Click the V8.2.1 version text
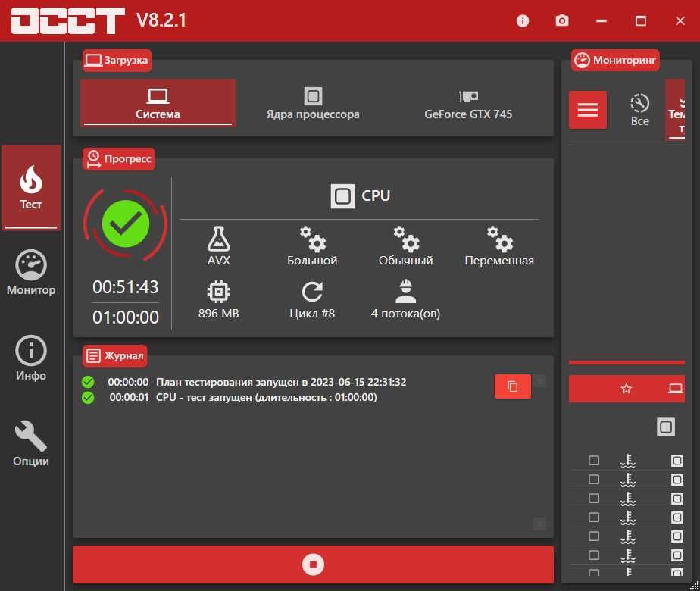 point(161,20)
